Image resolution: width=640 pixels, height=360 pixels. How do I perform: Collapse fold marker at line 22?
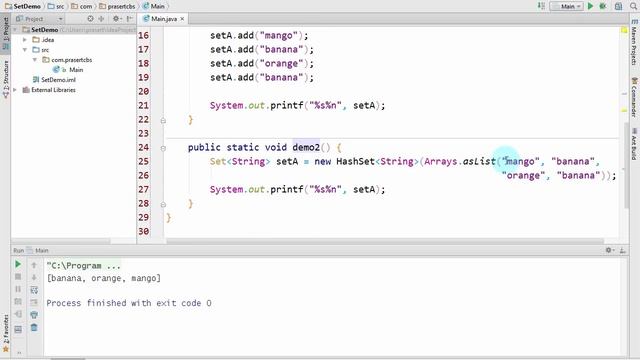(163, 120)
